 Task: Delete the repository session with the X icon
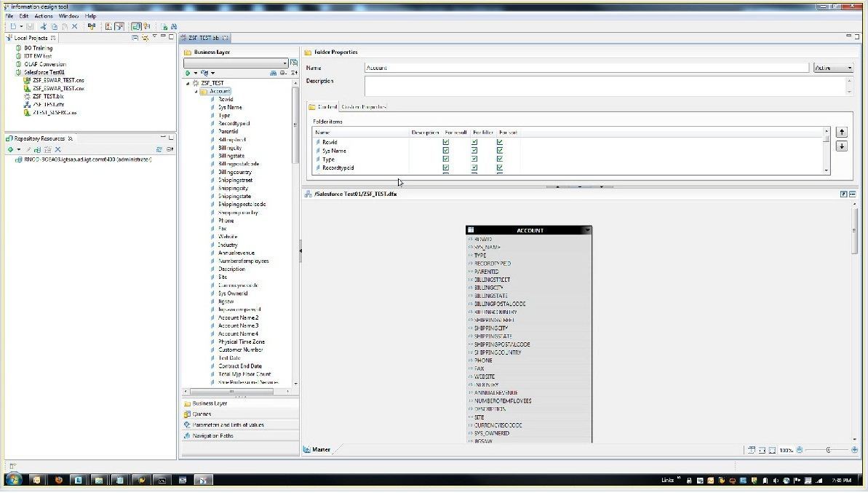pos(57,149)
